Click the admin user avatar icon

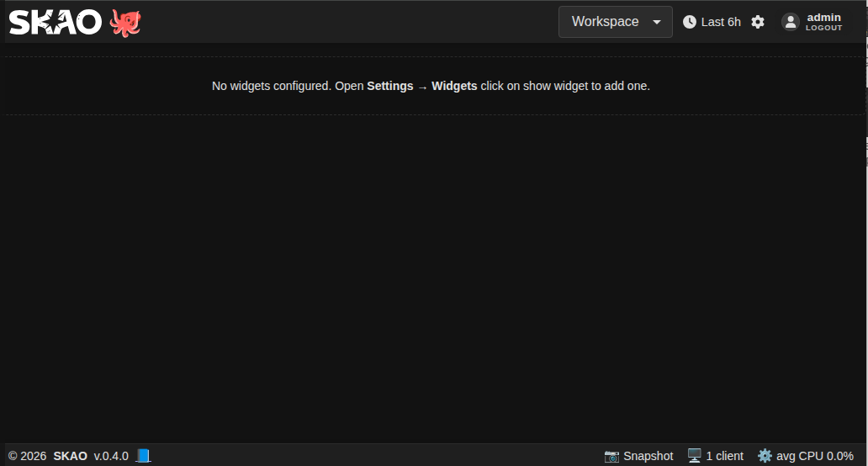(791, 22)
